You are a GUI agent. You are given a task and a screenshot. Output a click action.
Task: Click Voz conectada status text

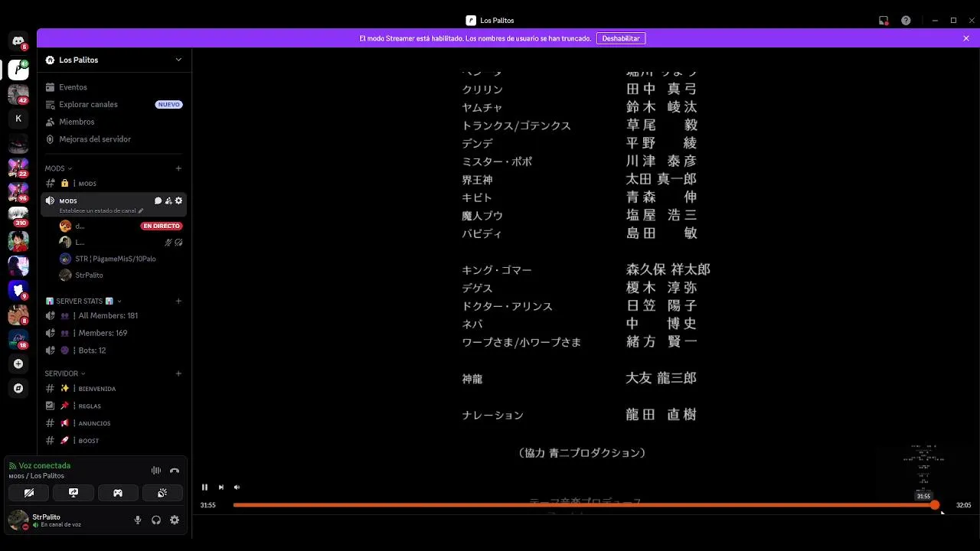click(44, 465)
